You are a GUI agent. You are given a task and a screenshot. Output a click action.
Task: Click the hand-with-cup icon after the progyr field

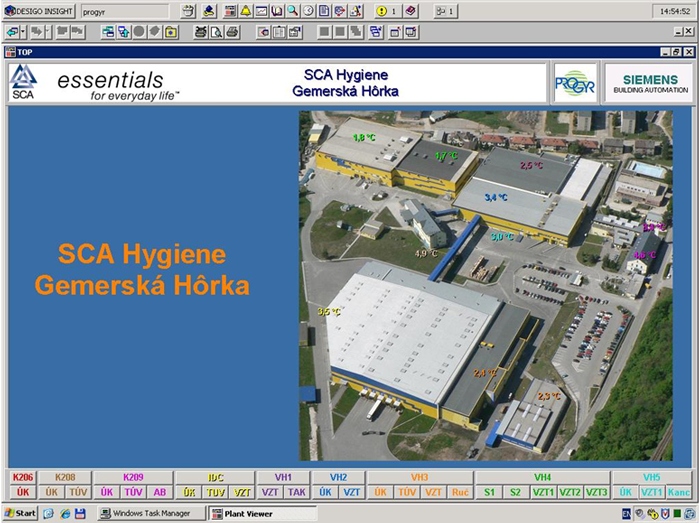pos(188,11)
